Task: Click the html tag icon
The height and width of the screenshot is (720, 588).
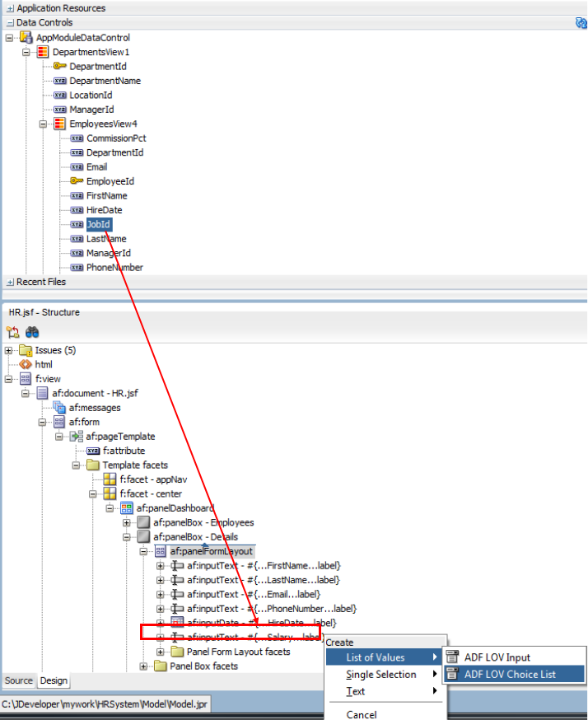Action: (x=26, y=365)
